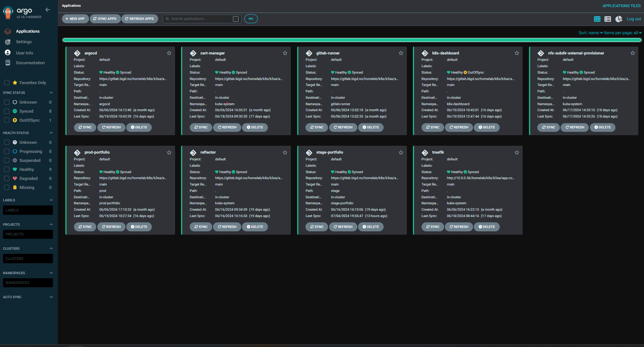Check the Synced filter checkbox
This screenshot has height=347, width=644.
click(x=6, y=111)
